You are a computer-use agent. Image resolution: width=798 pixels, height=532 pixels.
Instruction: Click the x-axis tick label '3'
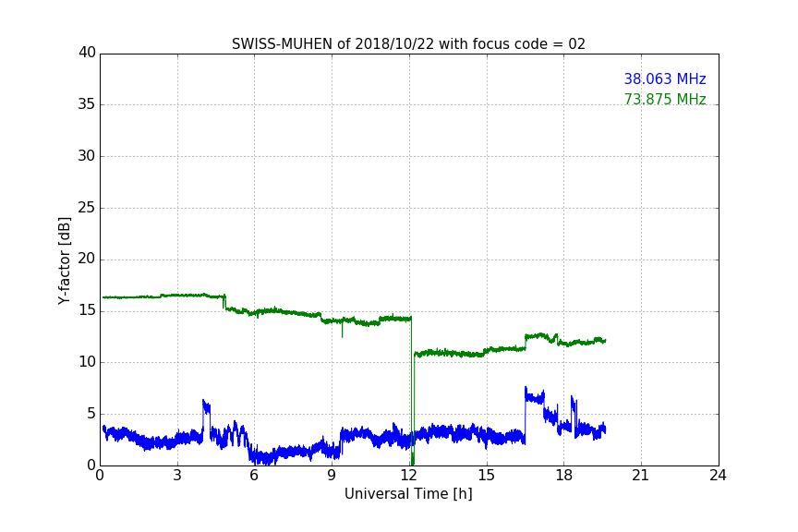(x=177, y=476)
